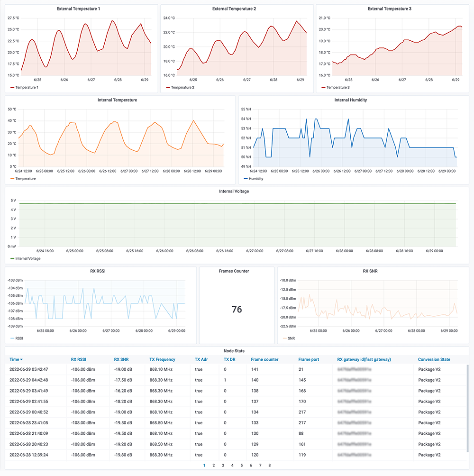The width and height of the screenshot is (474, 476).
Task: Sort the table by TX Frequency column
Action: click(163, 359)
